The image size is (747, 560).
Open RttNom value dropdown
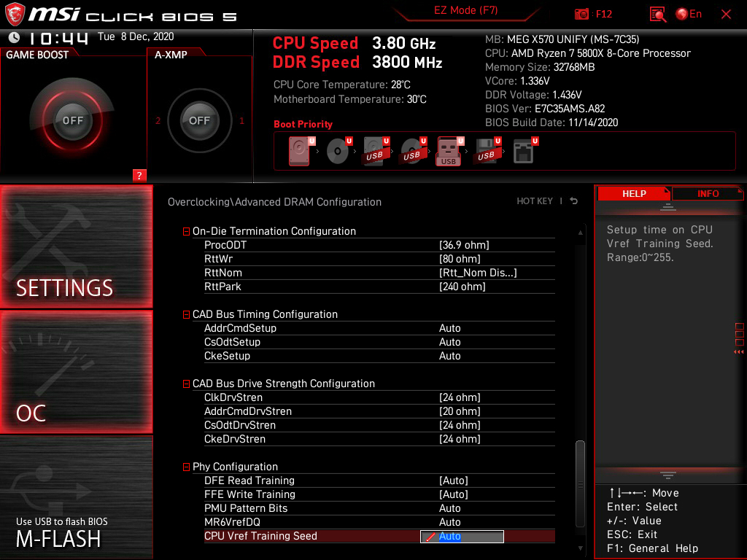click(477, 273)
